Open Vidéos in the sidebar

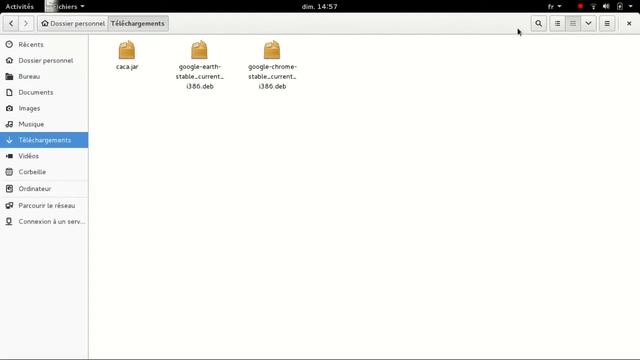[44, 156]
